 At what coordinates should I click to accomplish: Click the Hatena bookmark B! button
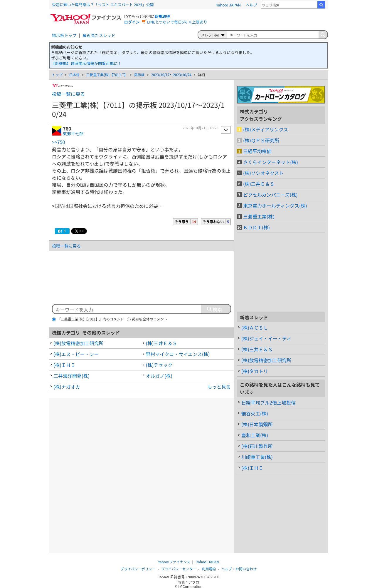[62, 231]
